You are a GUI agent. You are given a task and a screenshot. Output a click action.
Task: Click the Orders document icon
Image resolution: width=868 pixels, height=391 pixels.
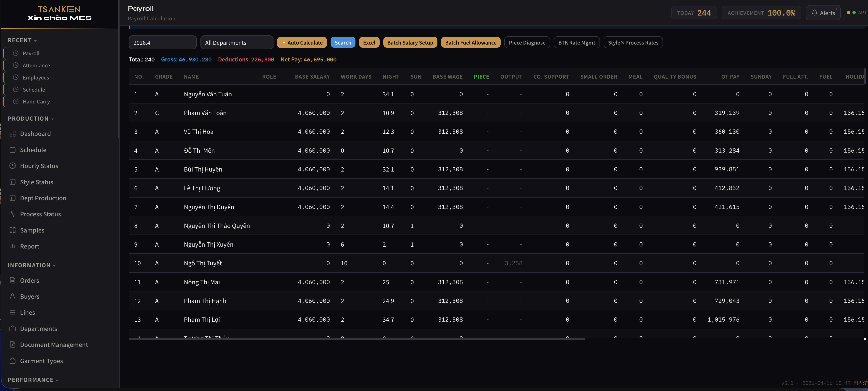click(x=13, y=280)
